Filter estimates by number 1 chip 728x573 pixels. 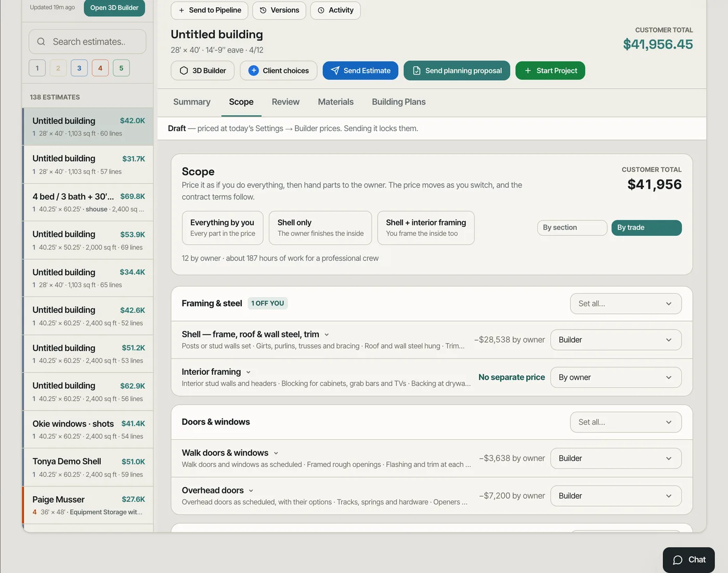point(37,68)
